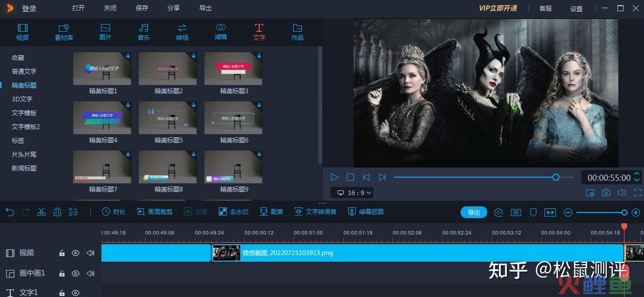Zoom out the timeline with minus icon

click(568, 213)
